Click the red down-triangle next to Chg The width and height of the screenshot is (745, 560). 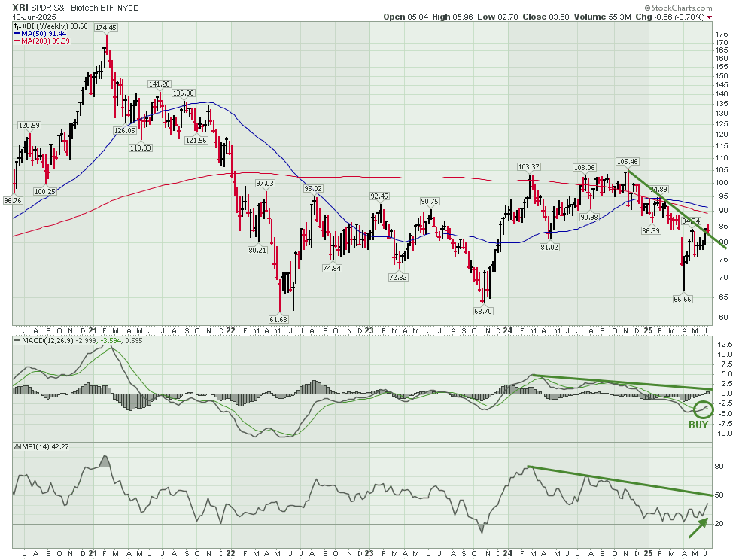point(710,17)
